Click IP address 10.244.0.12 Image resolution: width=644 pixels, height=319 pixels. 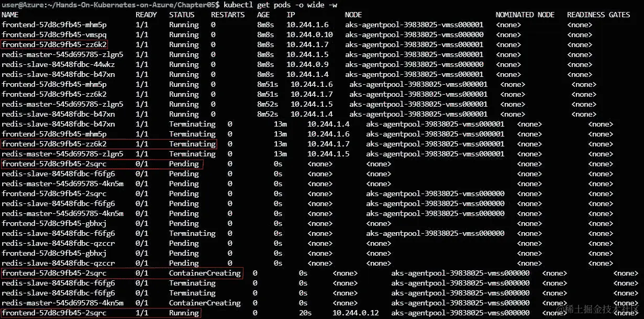pos(356,313)
